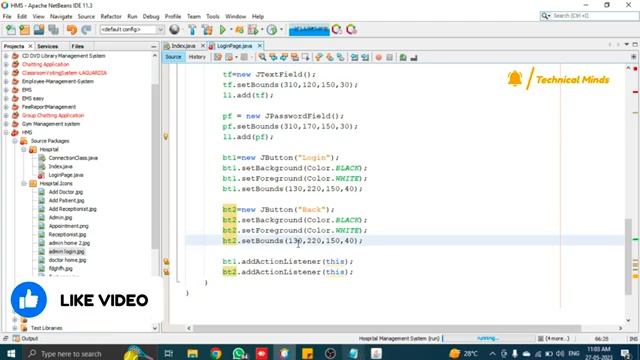This screenshot has width=640, height=360.
Task: Collapse the HMS project node
Action: [x=6, y=132]
